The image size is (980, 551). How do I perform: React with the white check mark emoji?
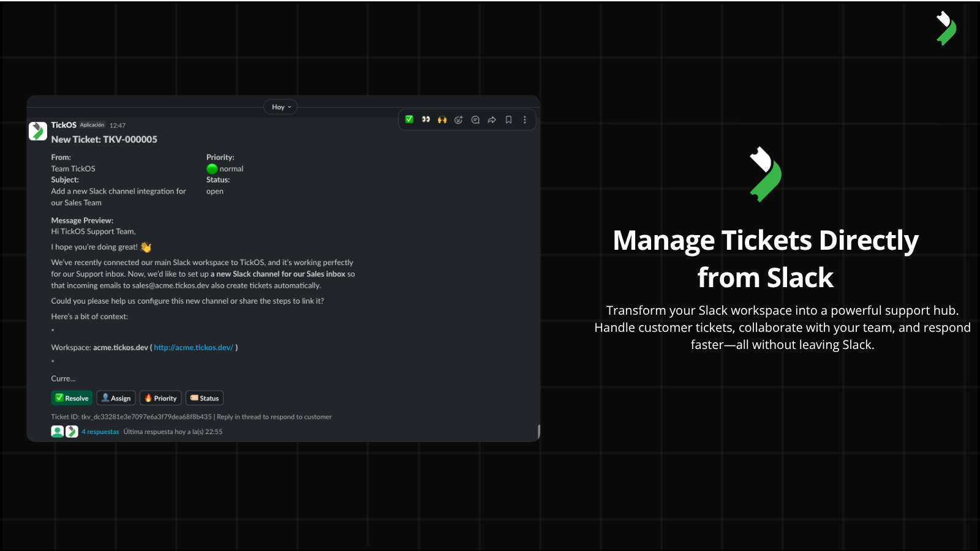tap(409, 119)
